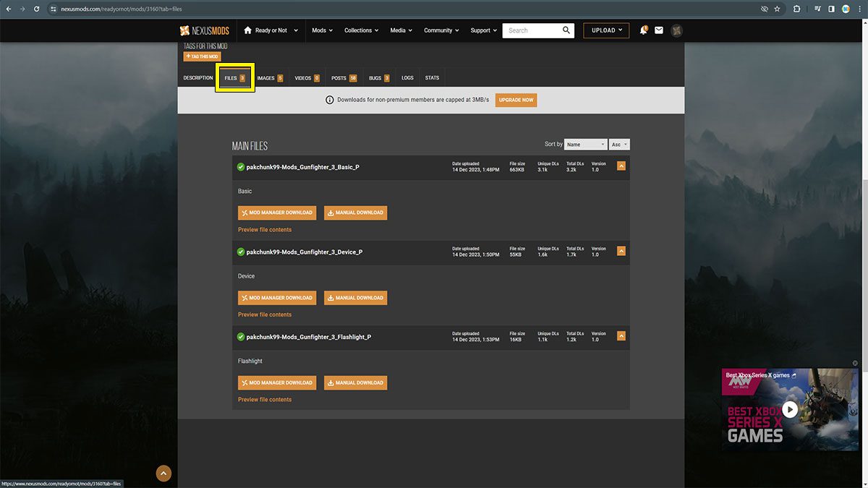This screenshot has width=868, height=488.
Task: Open the Asc sort order dropdown
Action: click(619, 145)
